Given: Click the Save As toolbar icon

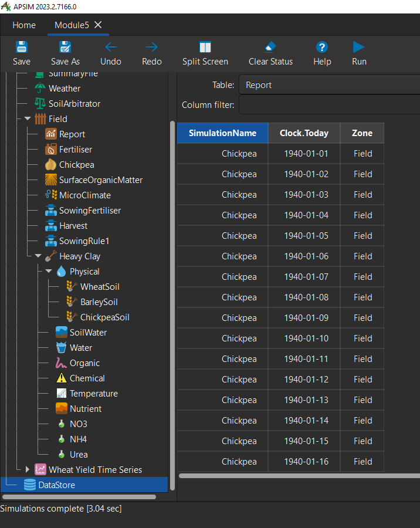Looking at the screenshot, I should click(65, 47).
